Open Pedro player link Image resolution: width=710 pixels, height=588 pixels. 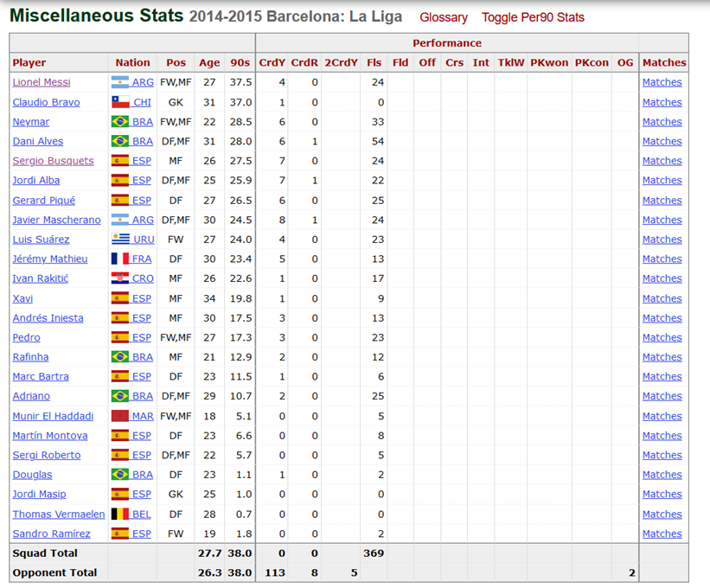tap(26, 337)
